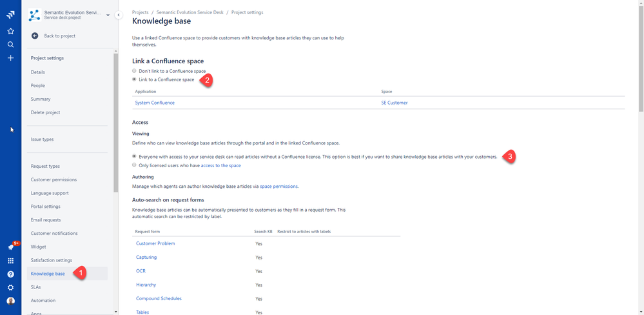644x315 pixels.
Task: Open Request types settings
Action: point(45,166)
